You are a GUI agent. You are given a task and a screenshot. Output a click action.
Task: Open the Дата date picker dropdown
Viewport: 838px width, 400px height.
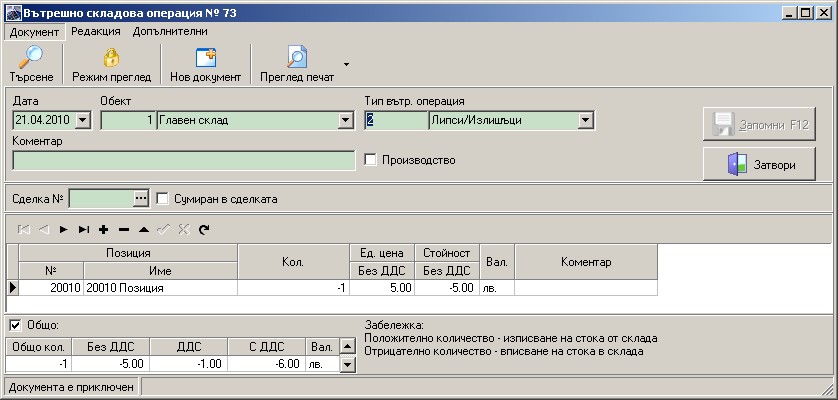(82, 120)
